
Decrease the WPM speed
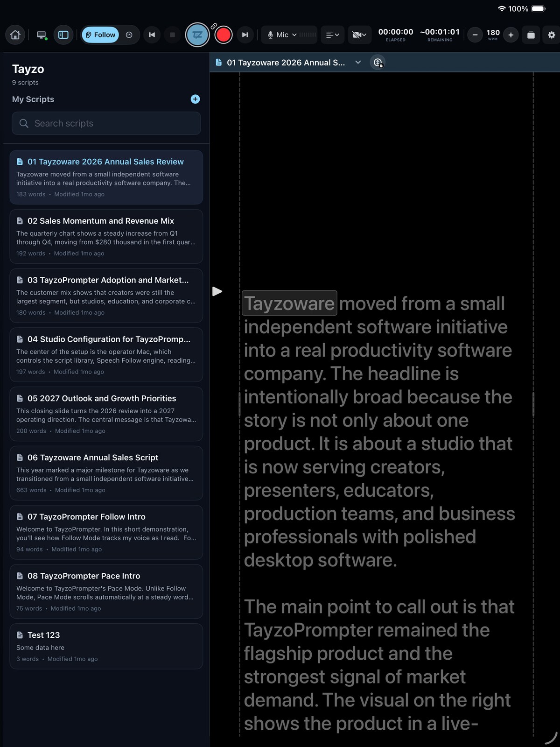[x=475, y=35]
